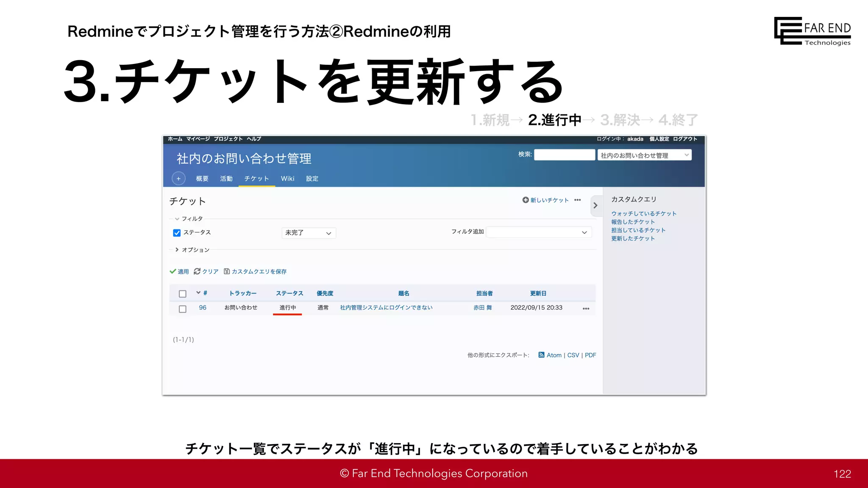868x488 pixels.
Task: Click the save icon for カスタムクエリを保存
Action: [x=227, y=272]
